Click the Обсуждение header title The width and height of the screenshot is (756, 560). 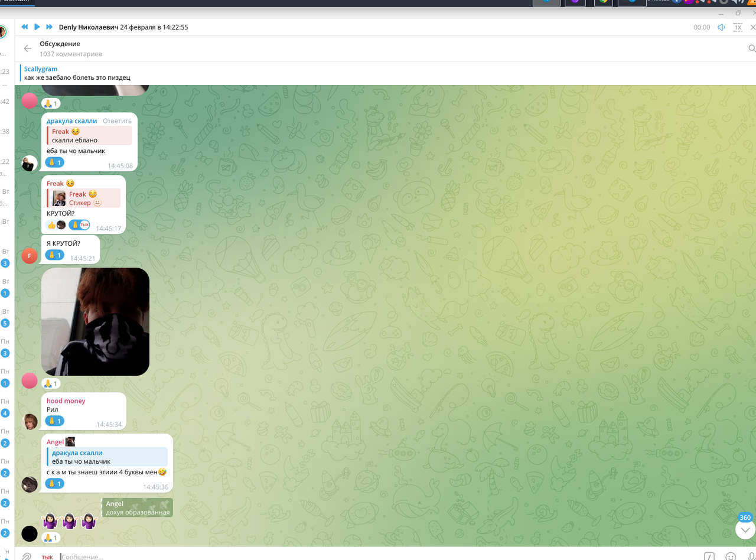click(x=60, y=44)
